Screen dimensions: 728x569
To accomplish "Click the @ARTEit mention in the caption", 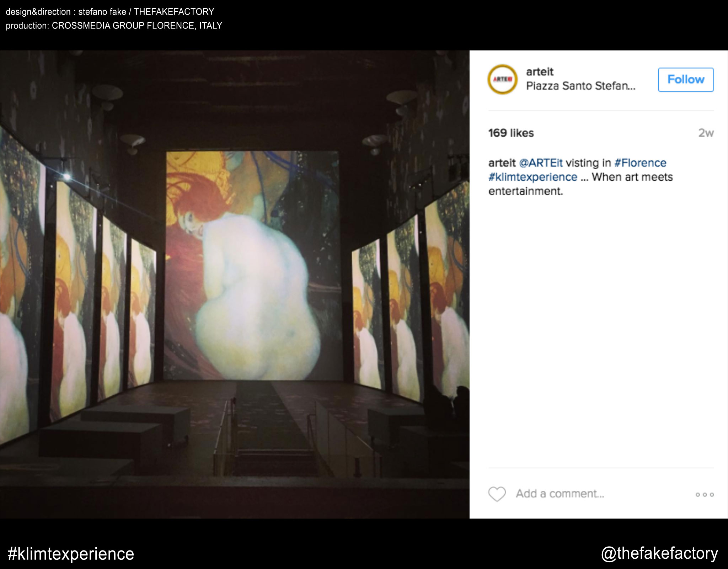I will coord(541,163).
